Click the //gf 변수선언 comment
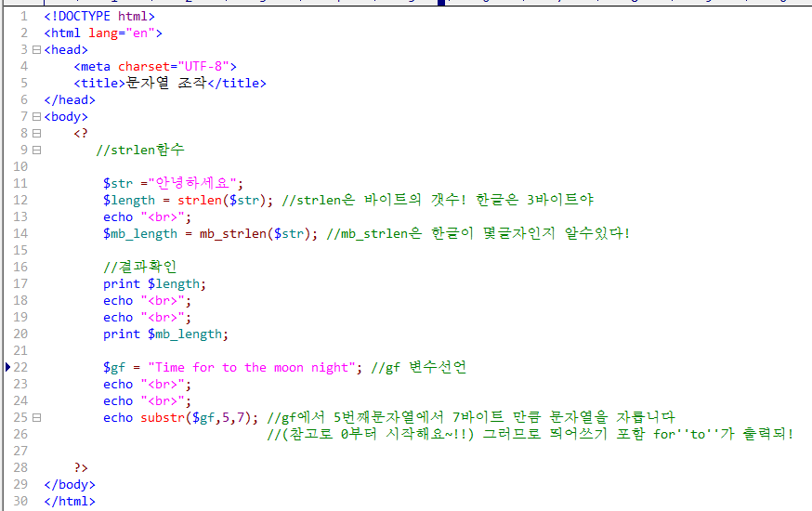812x511 pixels. (418, 367)
